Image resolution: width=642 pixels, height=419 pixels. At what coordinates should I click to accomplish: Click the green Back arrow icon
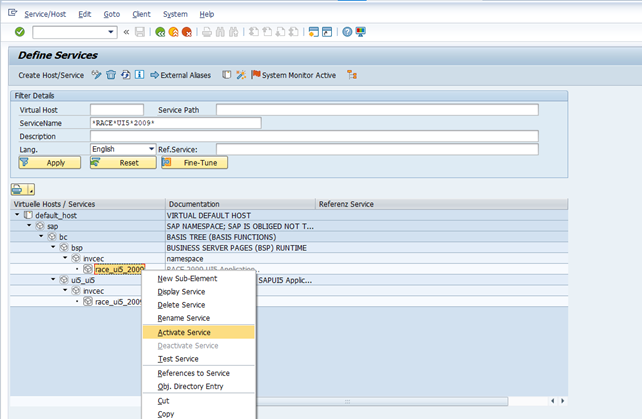pyautogui.click(x=160, y=32)
